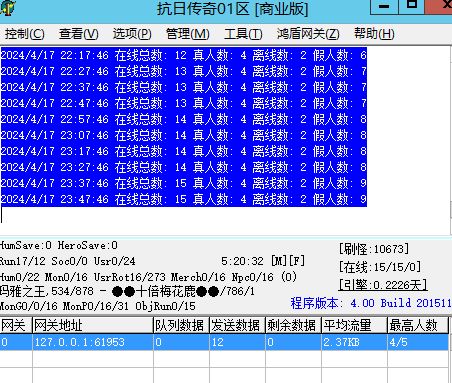
Task: Click the Run17/12 Soc0/0 Usr0/24 status line
Action: [x=68, y=261]
